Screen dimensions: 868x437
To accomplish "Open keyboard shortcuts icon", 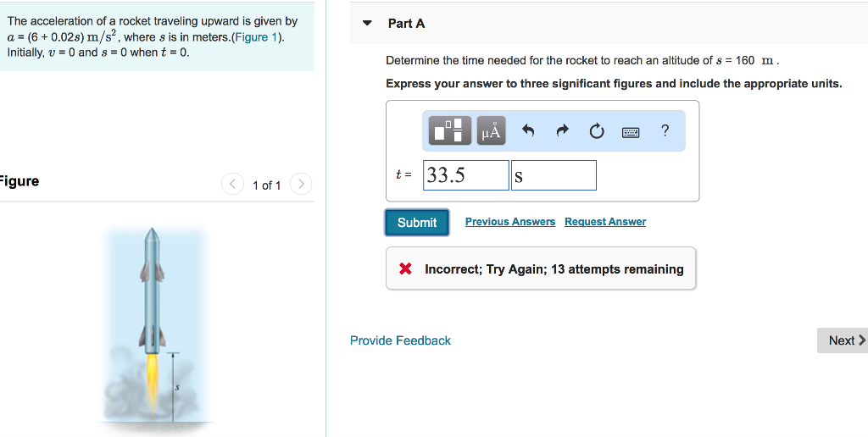I will click(x=631, y=131).
